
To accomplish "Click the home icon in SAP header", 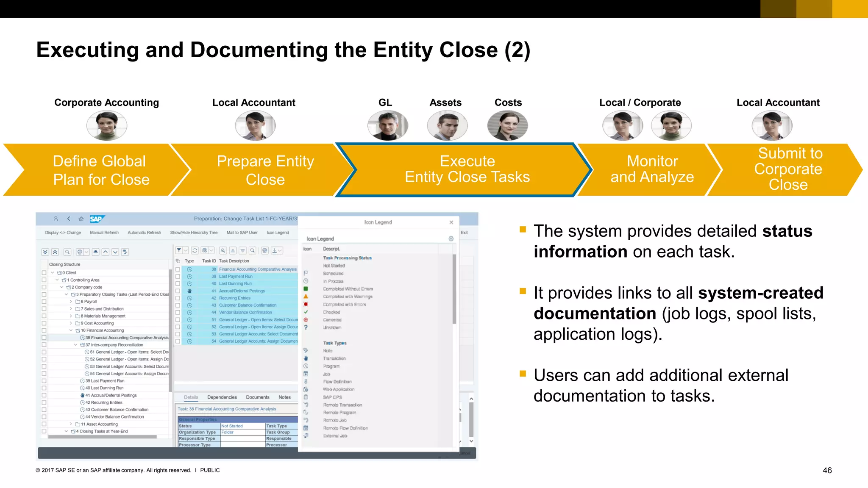I will 81,219.
